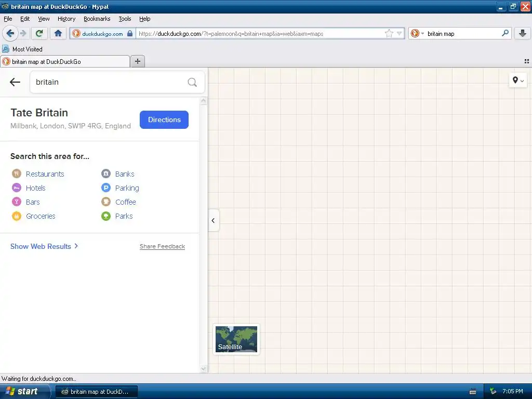Click the magnifier in the browser search box
Image resolution: width=532 pixels, height=399 pixels.
(505, 33)
